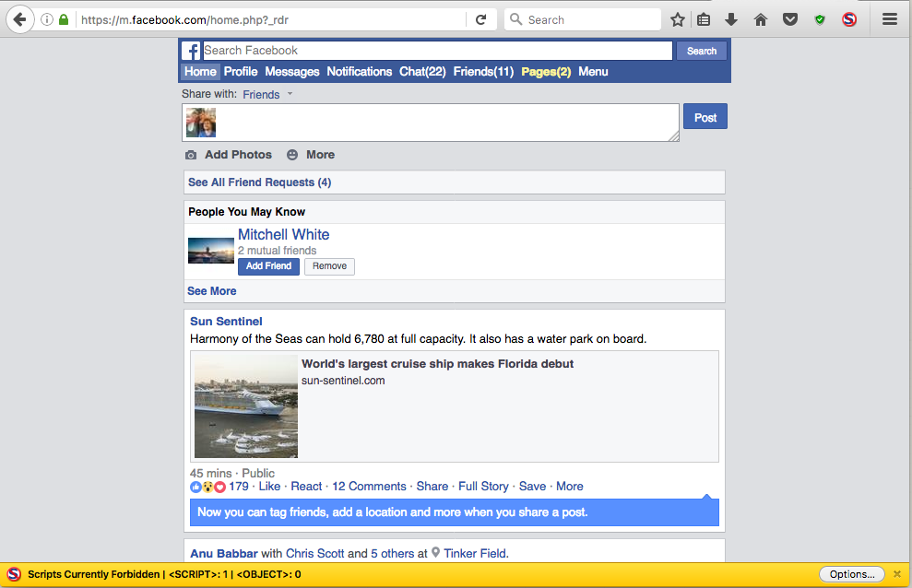The width and height of the screenshot is (912, 588).
Task: Open NoScript icon in the toolbar
Action: (849, 19)
